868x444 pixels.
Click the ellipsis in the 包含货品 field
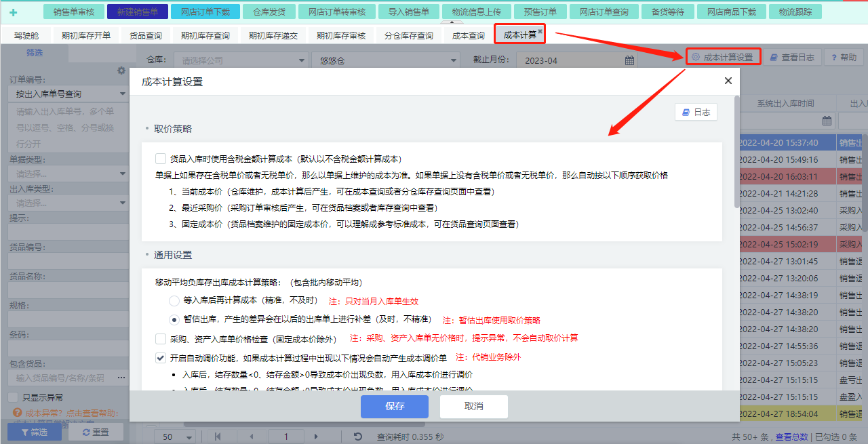coord(121,378)
